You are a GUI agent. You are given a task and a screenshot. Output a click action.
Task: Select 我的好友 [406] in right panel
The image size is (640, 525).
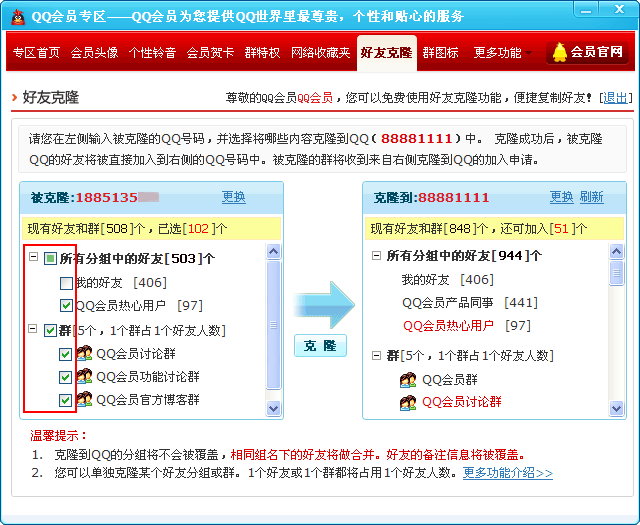tap(448, 280)
